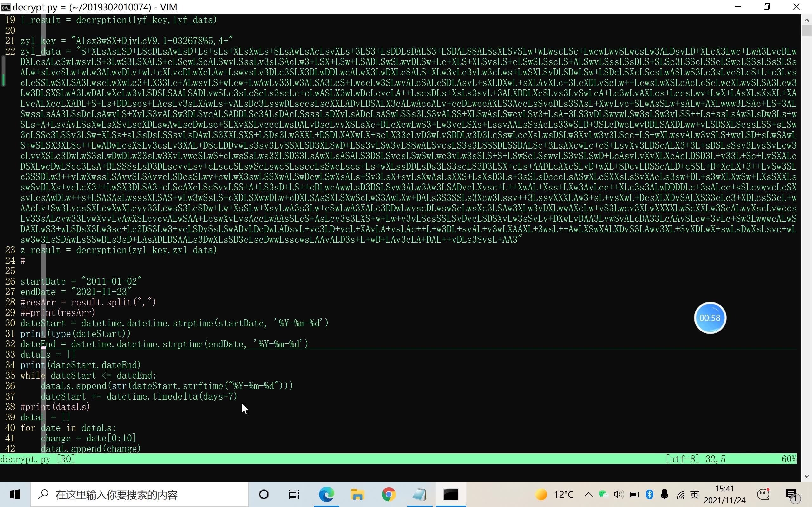
Task: Open Windows Start menu
Action: 15,495
